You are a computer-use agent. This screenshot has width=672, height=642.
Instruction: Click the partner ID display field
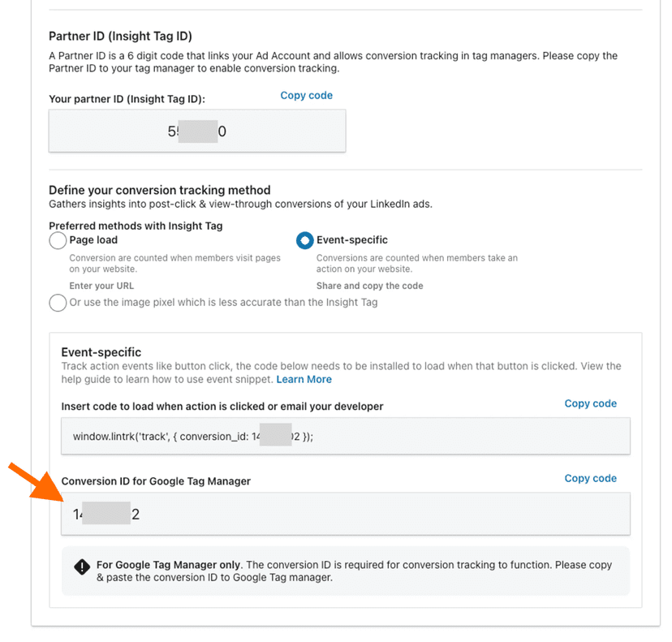click(196, 131)
